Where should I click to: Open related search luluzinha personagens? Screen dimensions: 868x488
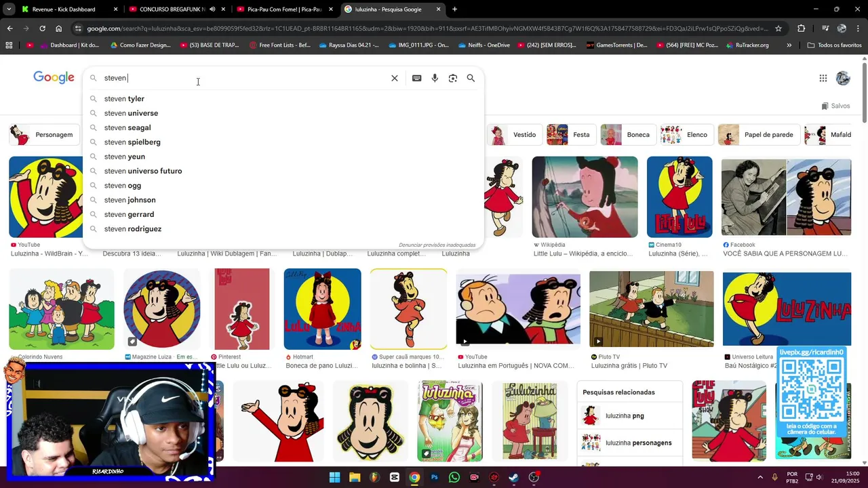(630, 443)
